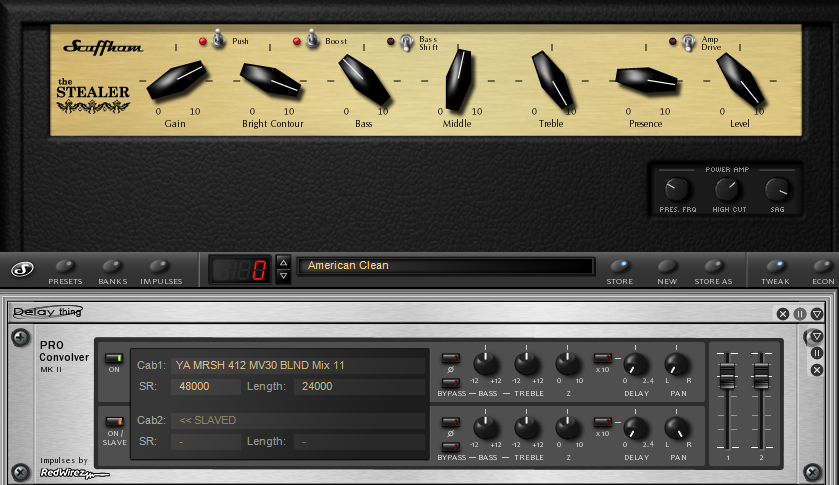The image size is (839, 485).
Task: Flip the Amp Drive toggle switch
Action: point(689,42)
